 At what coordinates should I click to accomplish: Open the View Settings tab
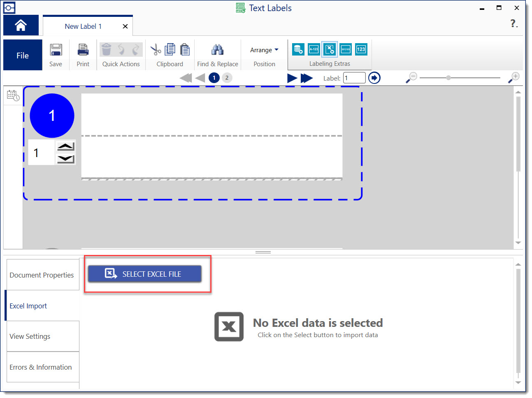click(x=42, y=336)
